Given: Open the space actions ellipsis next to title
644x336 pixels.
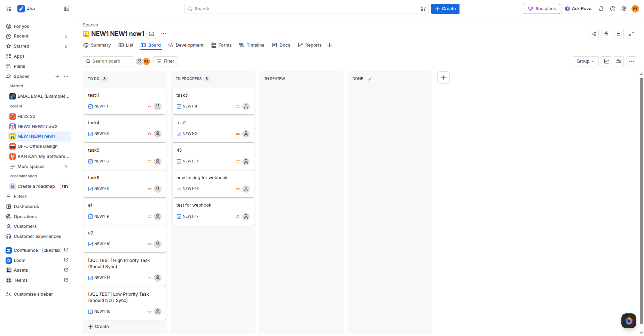Looking at the screenshot, I should click(163, 34).
